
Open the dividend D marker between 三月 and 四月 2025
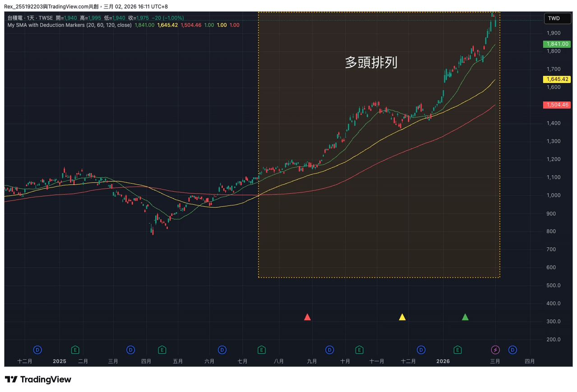coord(130,350)
